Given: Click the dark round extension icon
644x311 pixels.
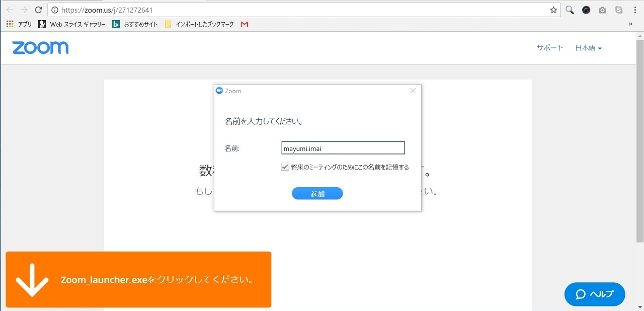Looking at the screenshot, I should point(586,10).
